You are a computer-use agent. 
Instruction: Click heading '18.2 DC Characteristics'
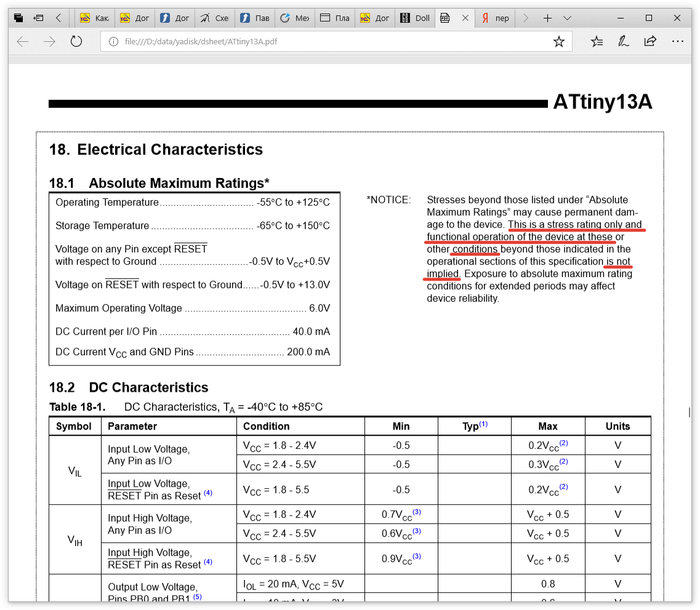129,387
